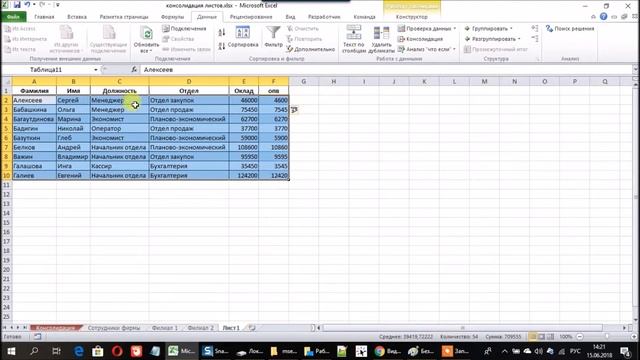The height and width of the screenshot is (360, 640).
Task: Click Zoom Out minus button
Action: [580, 337]
